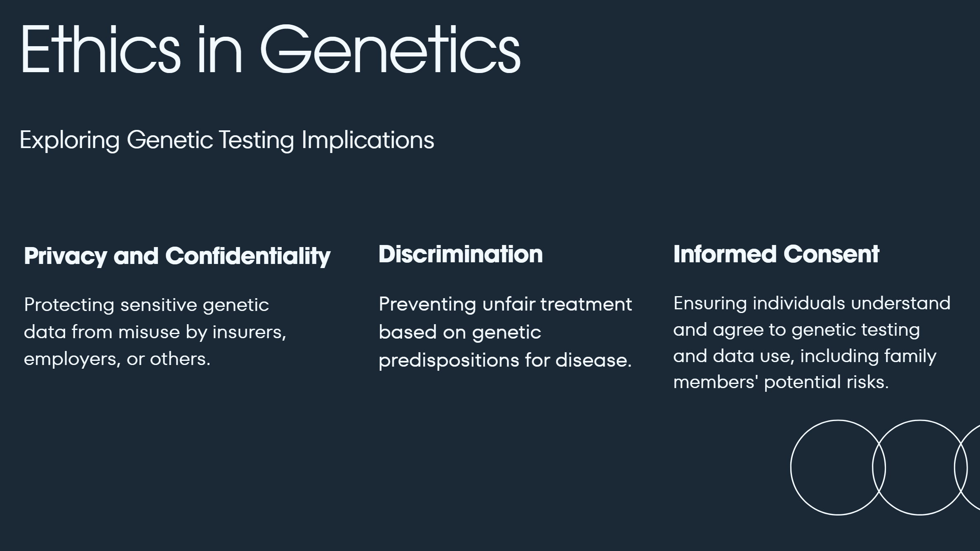This screenshot has height=551, width=980.
Task: Select the paragraph starting "Preventing unfair treatment"
Action: 505,332
